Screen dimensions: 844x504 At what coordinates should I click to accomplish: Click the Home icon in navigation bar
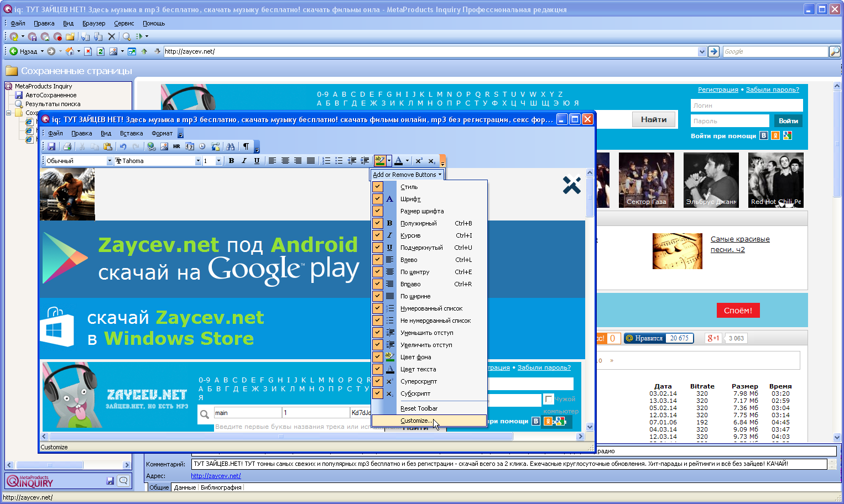coord(70,51)
